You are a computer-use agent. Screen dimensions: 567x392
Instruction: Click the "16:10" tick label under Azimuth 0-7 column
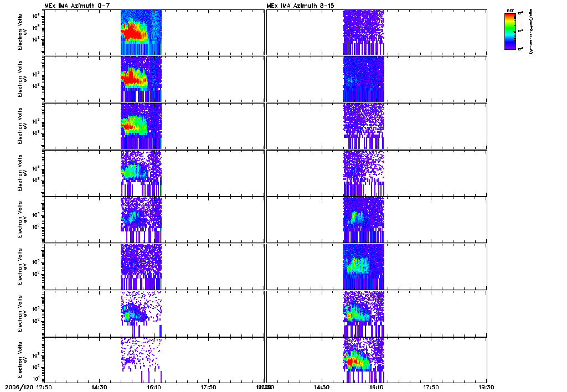coord(154,387)
